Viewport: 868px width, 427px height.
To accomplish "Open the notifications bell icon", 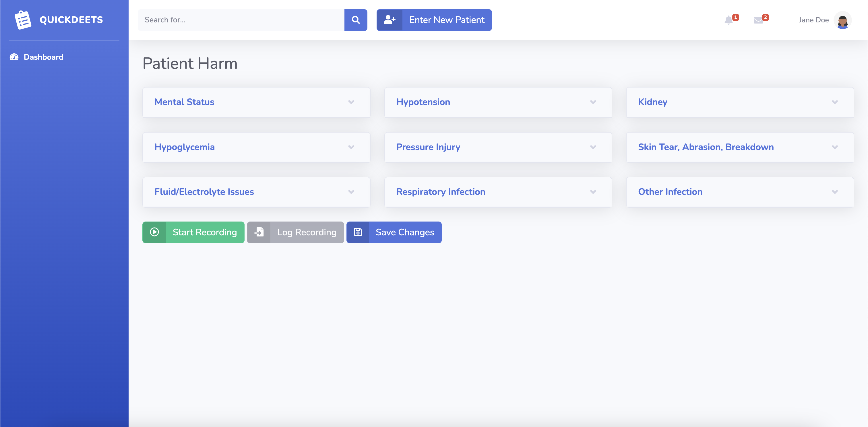I will tap(728, 20).
